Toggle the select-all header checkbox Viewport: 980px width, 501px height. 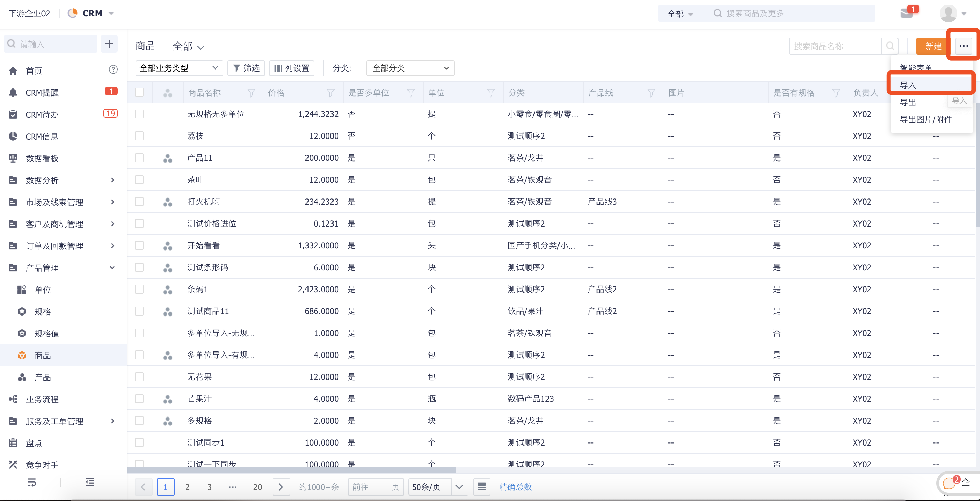pyautogui.click(x=139, y=92)
